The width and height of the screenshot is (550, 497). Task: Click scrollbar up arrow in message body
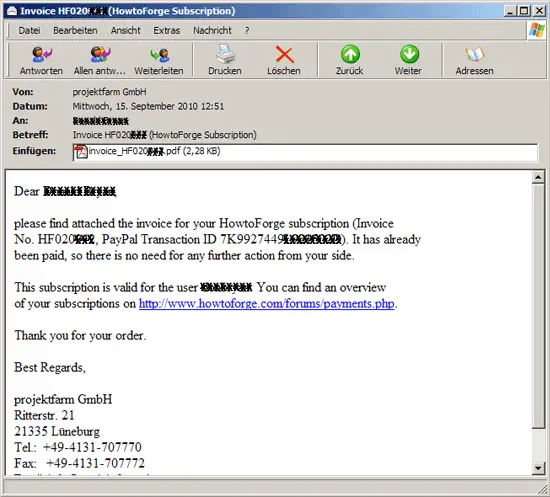coord(538,177)
